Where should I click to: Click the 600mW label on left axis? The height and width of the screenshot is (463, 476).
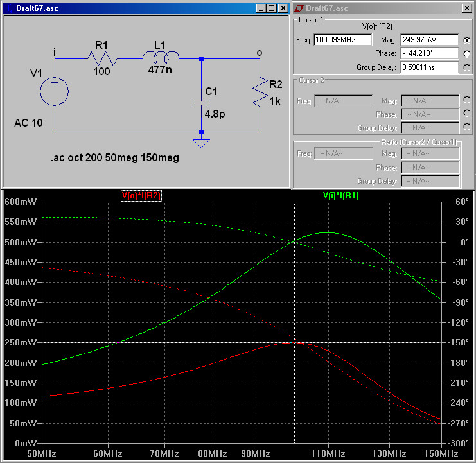tap(21, 202)
